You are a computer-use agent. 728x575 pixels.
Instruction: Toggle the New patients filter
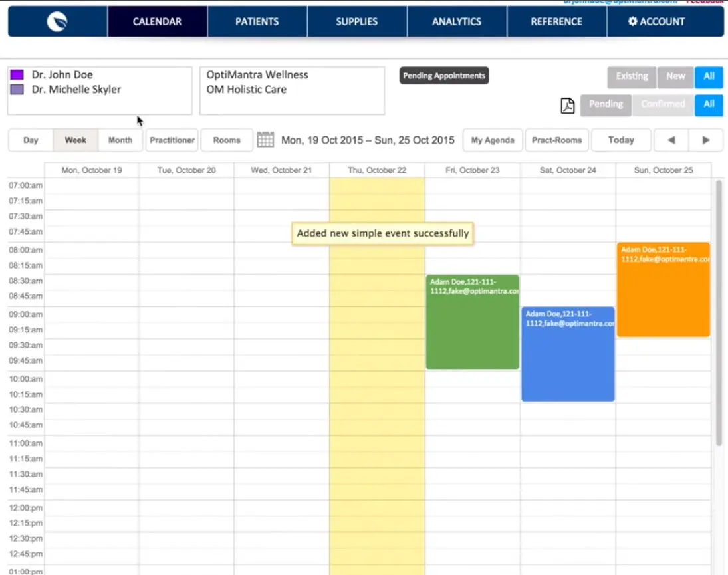pyautogui.click(x=675, y=76)
